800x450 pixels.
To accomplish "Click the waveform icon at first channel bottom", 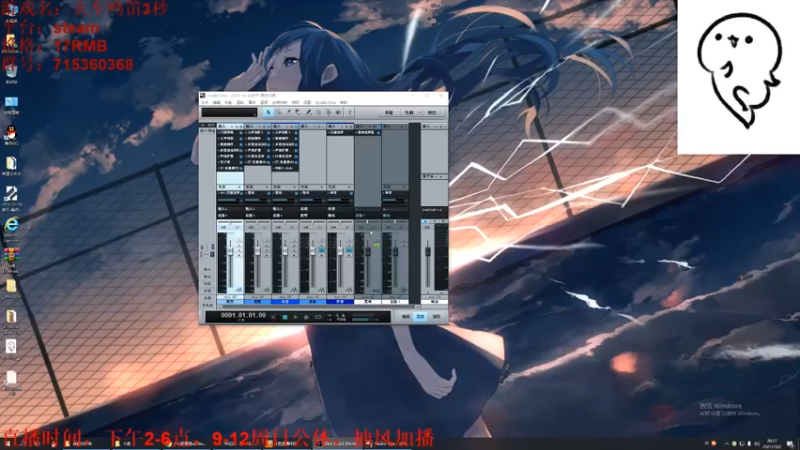I will pyautogui.click(x=239, y=290).
